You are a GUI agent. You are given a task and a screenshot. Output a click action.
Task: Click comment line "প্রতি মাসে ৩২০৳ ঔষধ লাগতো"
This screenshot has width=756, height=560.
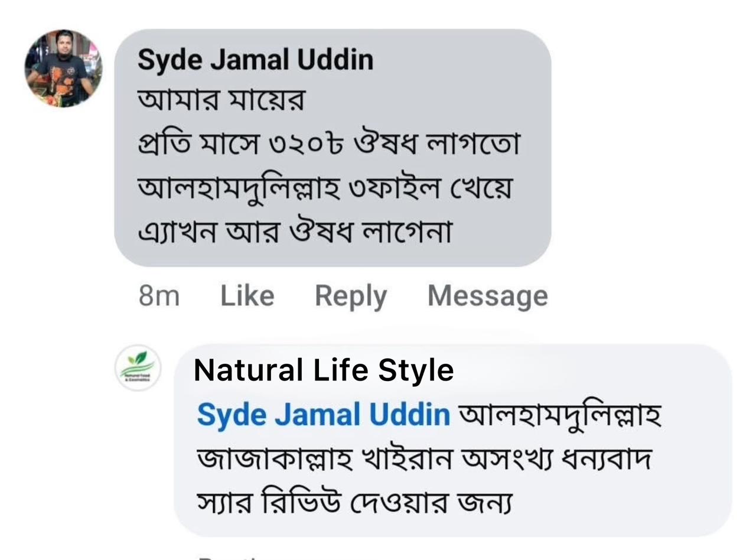pyautogui.click(x=328, y=145)
